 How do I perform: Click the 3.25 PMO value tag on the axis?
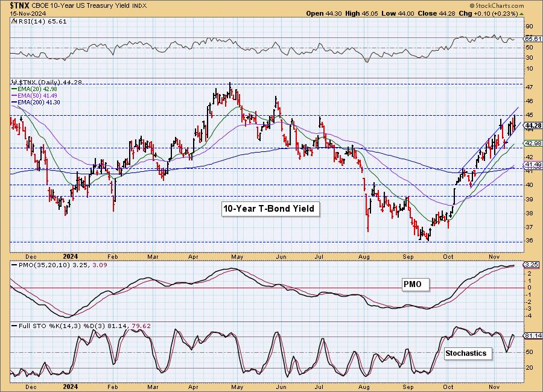tap(532, 265)
